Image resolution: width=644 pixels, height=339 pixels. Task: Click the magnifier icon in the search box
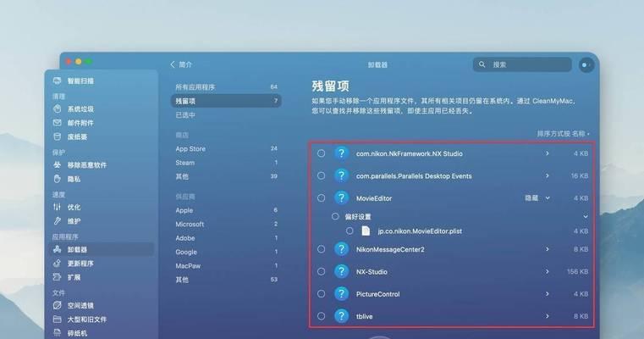[482, 64]
